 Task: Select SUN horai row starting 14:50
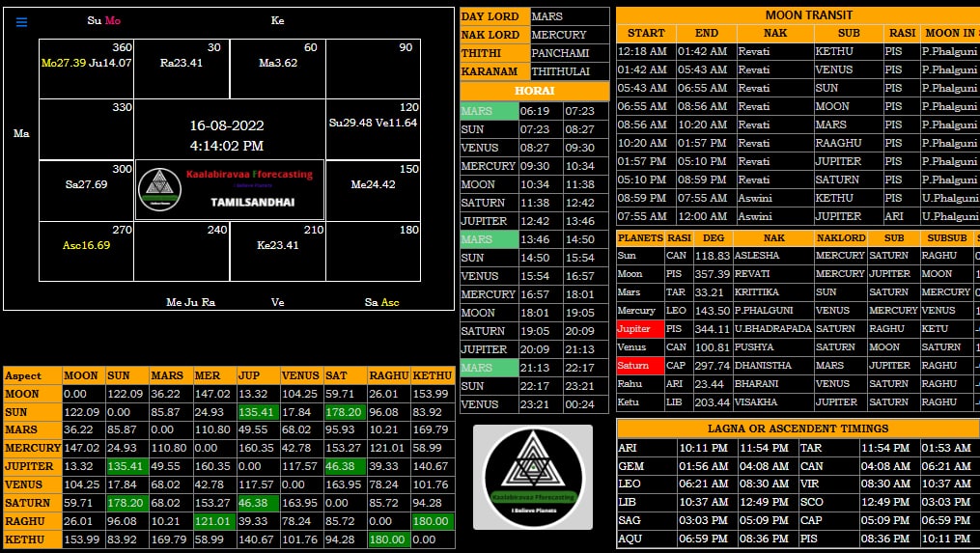534,258
